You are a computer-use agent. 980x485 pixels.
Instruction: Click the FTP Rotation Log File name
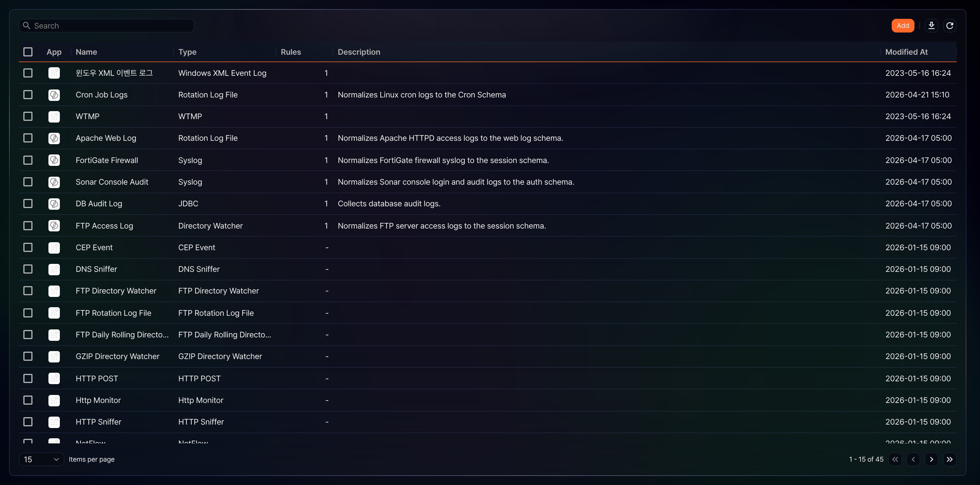tap(113, 313)
